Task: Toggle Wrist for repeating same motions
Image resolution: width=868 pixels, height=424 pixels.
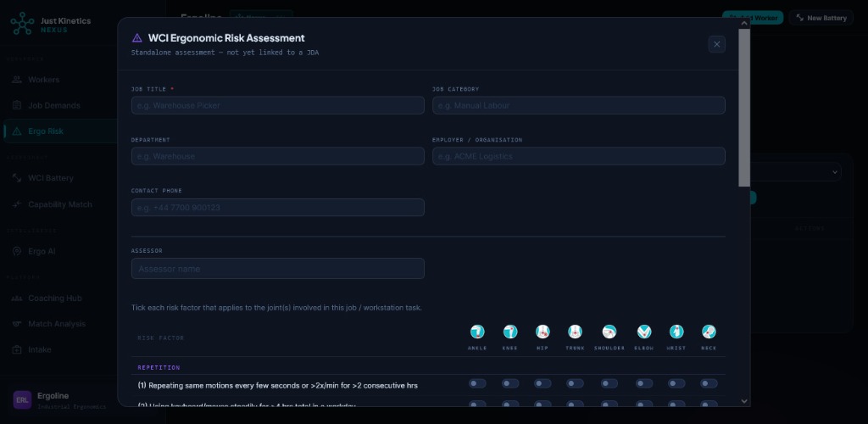Action: click(676, 383)
